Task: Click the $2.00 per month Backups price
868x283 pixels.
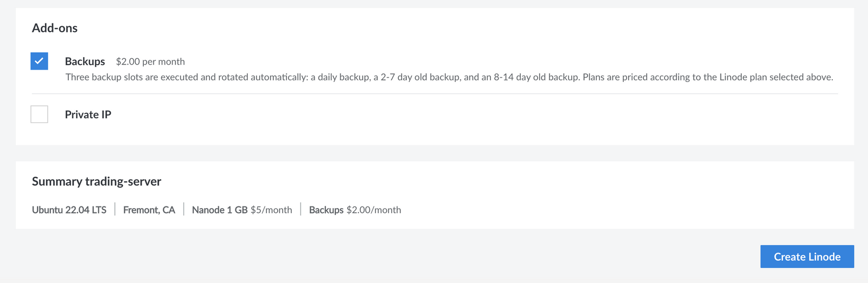Action: (x=150, y=62)
